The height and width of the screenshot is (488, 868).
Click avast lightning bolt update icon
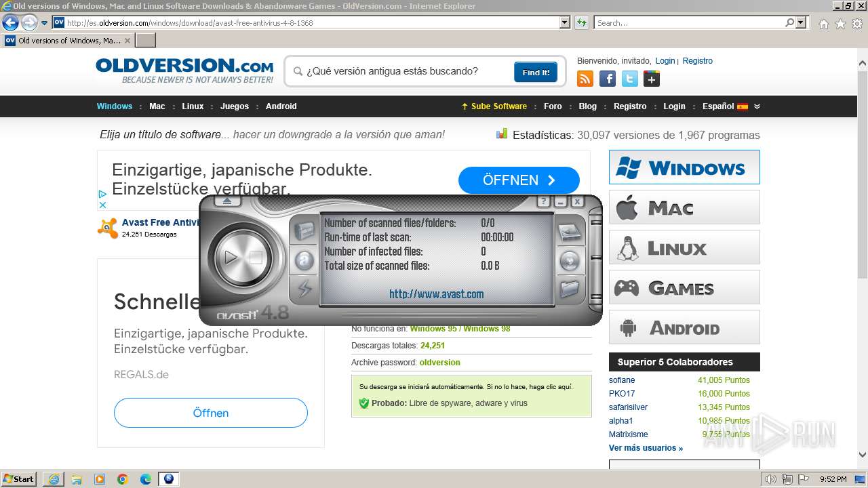(x=304, y=289)
